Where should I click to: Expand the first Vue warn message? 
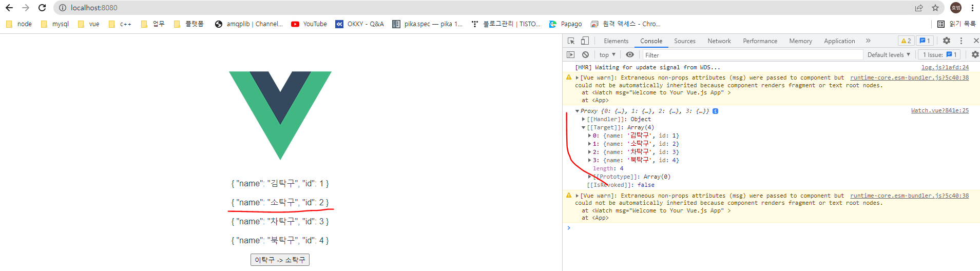point(577,78)
